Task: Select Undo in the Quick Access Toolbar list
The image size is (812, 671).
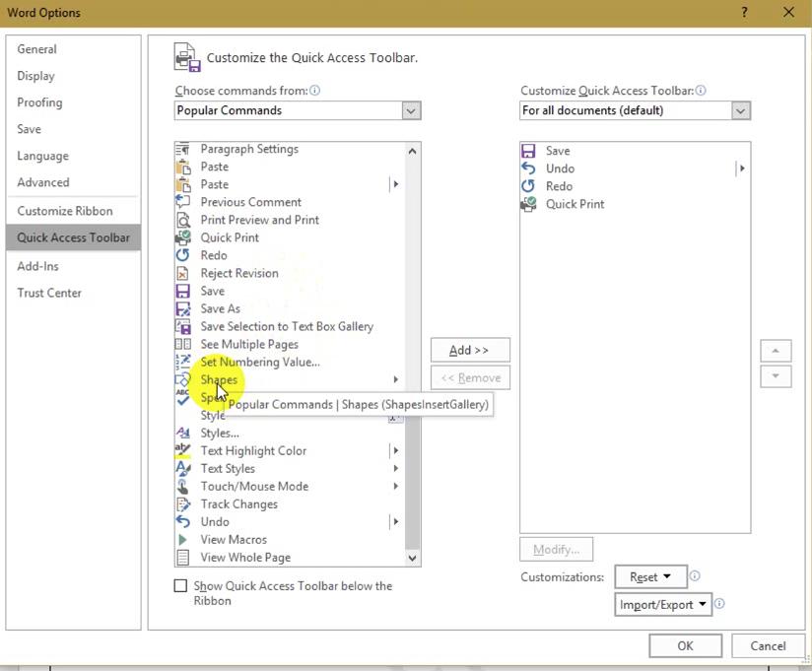Action: coord(560,168)
